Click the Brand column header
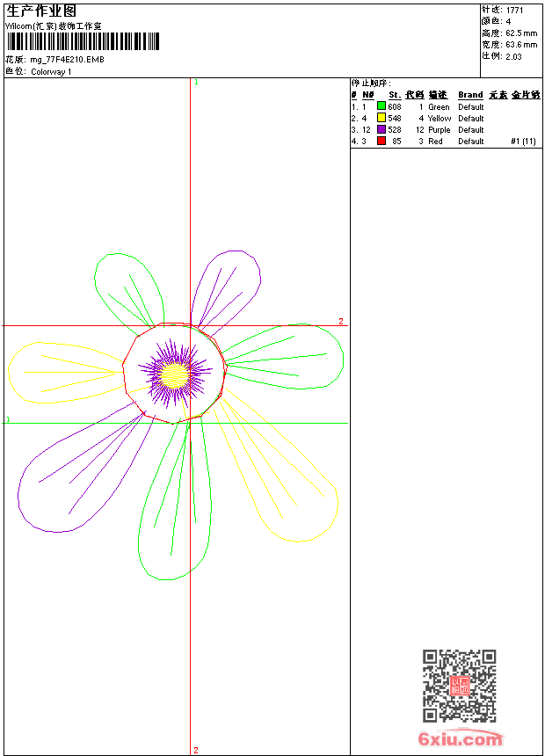This screenshot has width=545, height=756. point(470,95)
